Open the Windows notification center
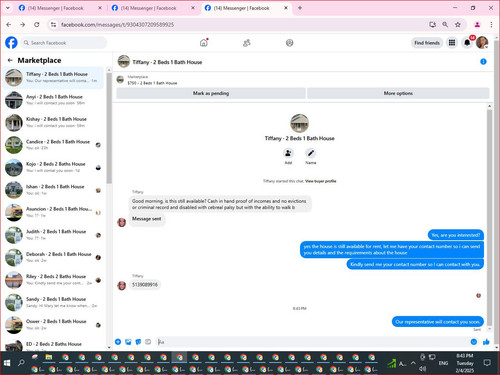Screen dimensions: 500x375 coord(487,363)
